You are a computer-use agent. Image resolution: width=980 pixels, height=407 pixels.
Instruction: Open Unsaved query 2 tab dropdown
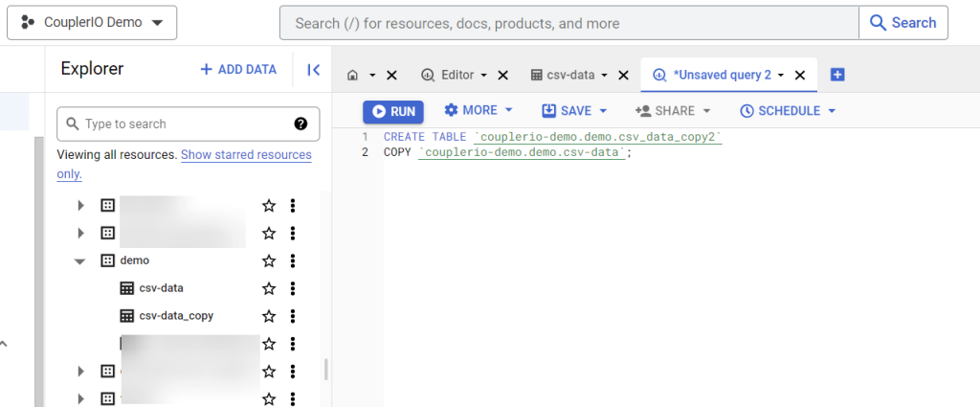coord(781,75)
